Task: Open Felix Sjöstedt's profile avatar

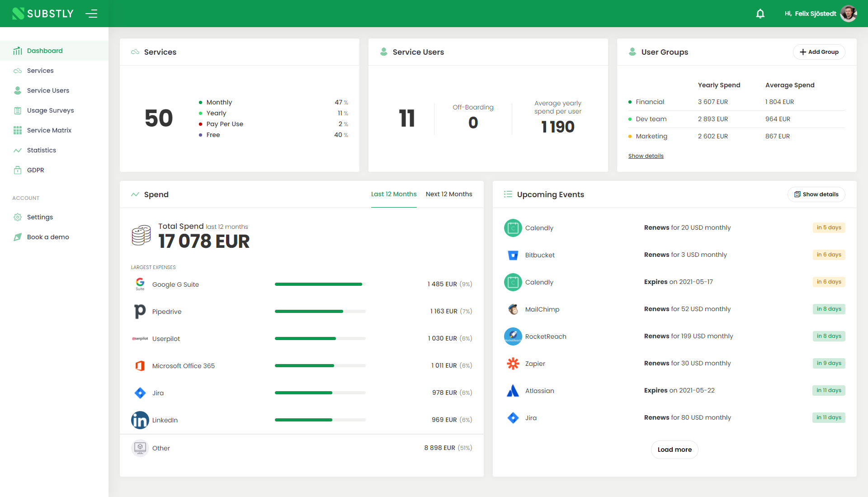Action: click(x=848, y=14)
